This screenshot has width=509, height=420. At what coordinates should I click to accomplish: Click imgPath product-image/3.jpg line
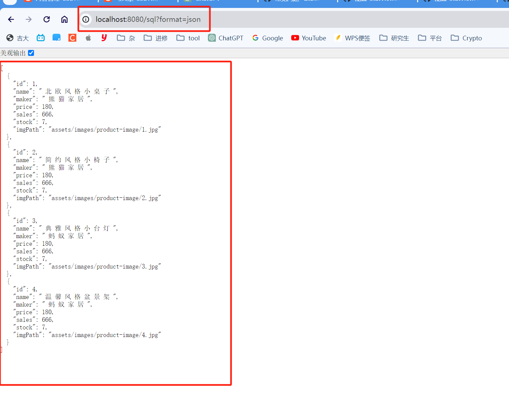click(87, 267)
